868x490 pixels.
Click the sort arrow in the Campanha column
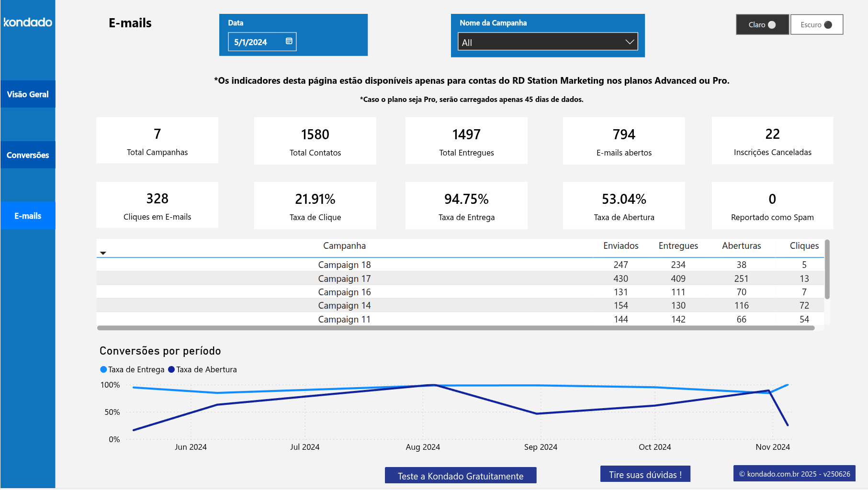pyautogui.click(x=103, y=253)
